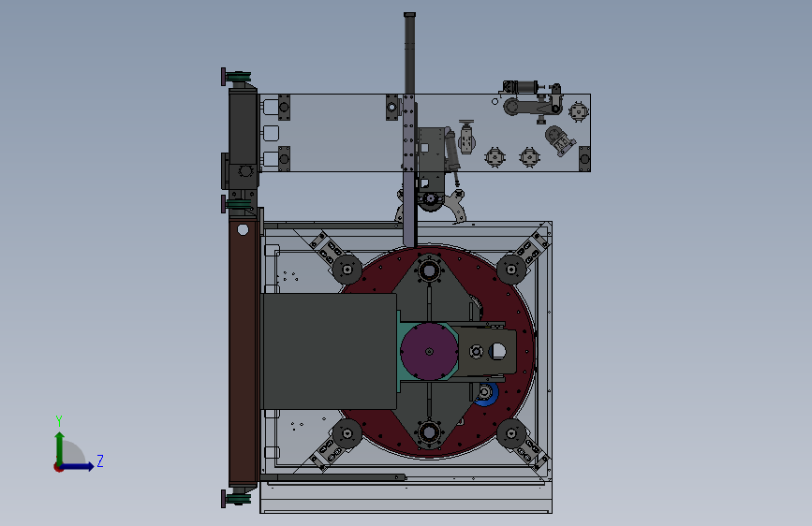Pick the large round hole in the arm bracket
This screenshot has width=812, height=526.
click(x=497, y=352)
